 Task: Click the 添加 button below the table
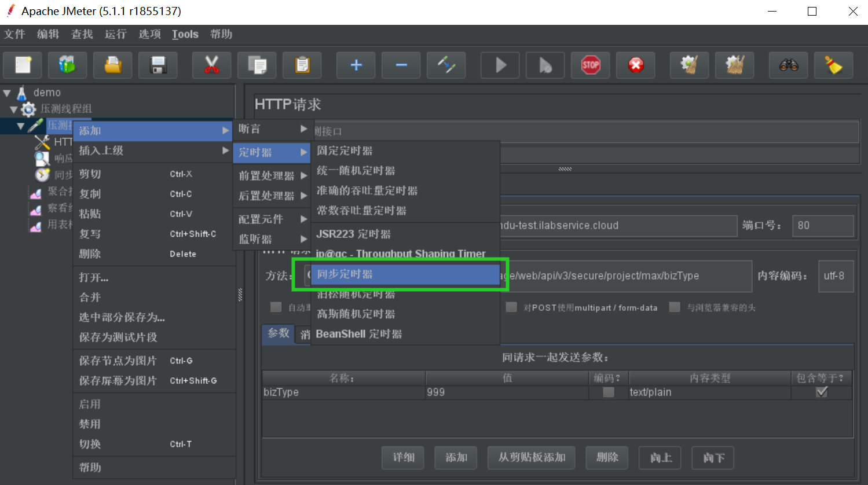(456, 457)
